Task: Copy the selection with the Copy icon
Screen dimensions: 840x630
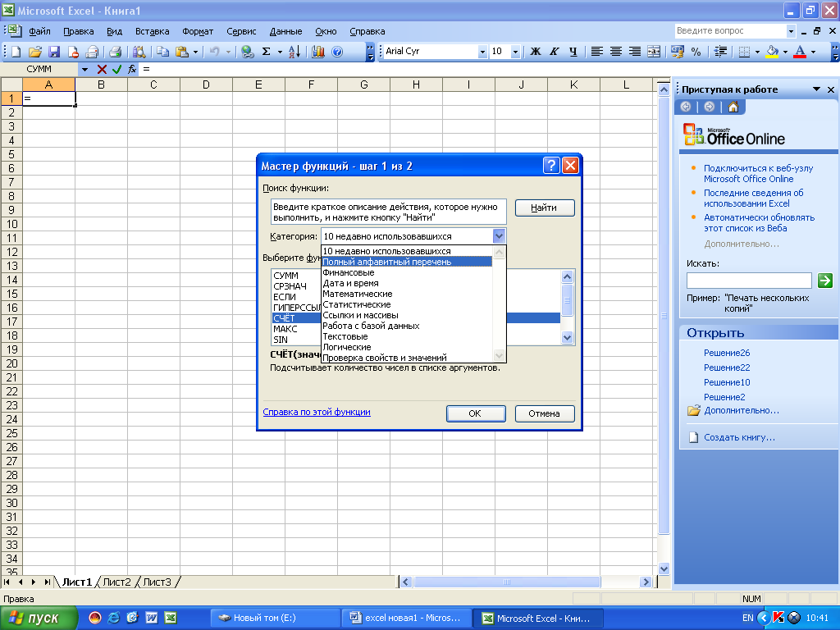Action: (163, 52)
